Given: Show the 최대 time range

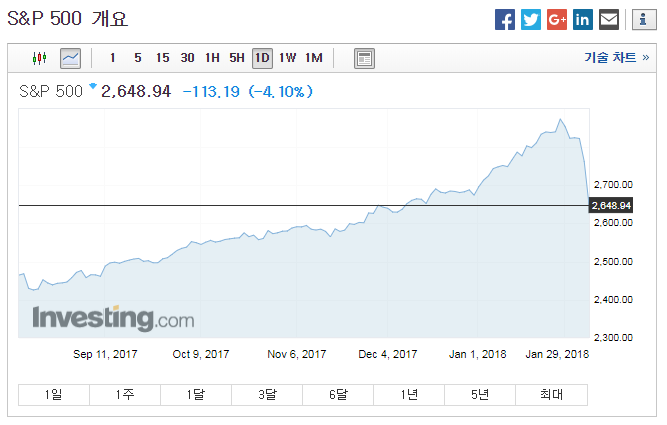Looking at the screenshot, I should (551, 395).
